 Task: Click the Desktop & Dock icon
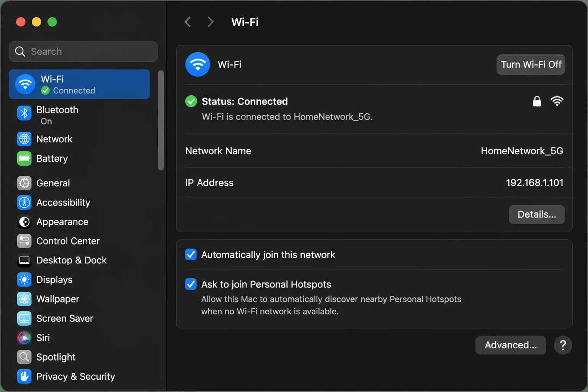[24, 260]
